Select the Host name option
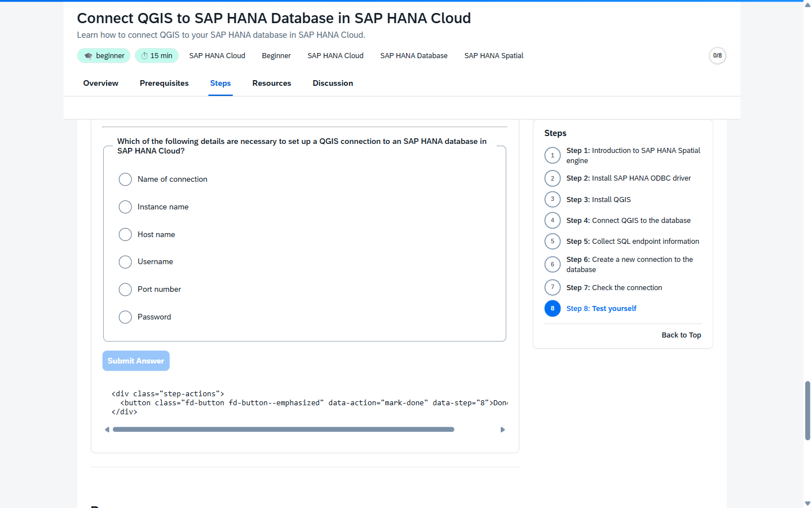The image size is (812, 508). (125, 234)
